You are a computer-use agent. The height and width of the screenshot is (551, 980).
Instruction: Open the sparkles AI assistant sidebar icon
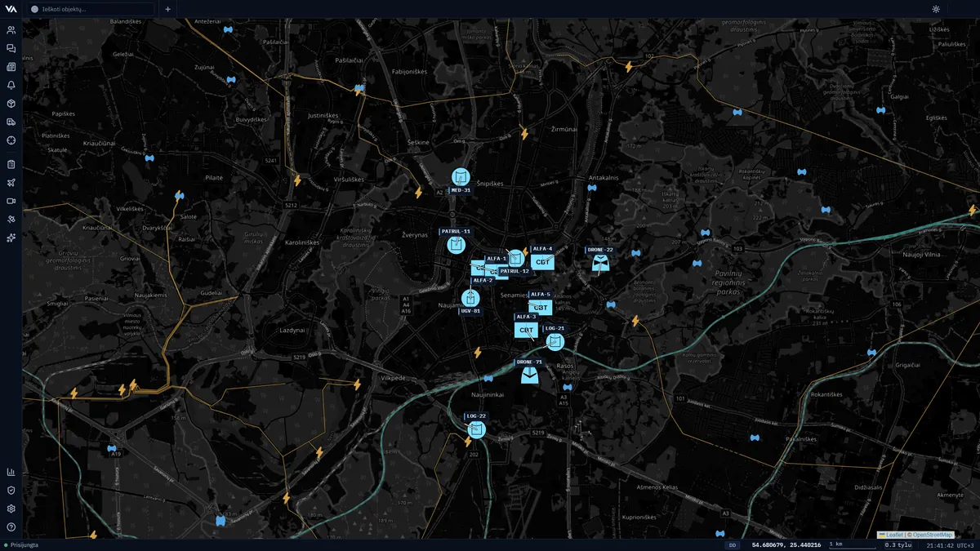pyautogui.click(x=11, y=238)
